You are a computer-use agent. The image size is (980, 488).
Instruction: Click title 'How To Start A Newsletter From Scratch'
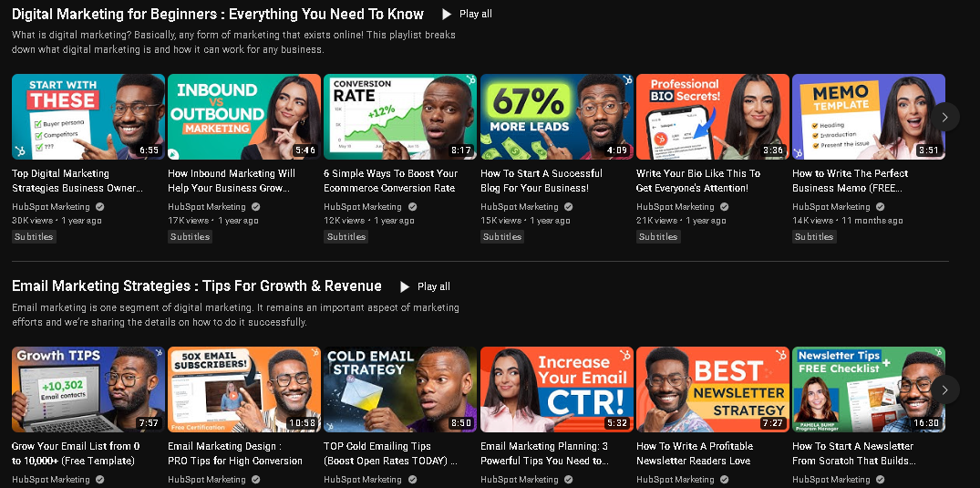pyautogui.click(x=854, y=453)
